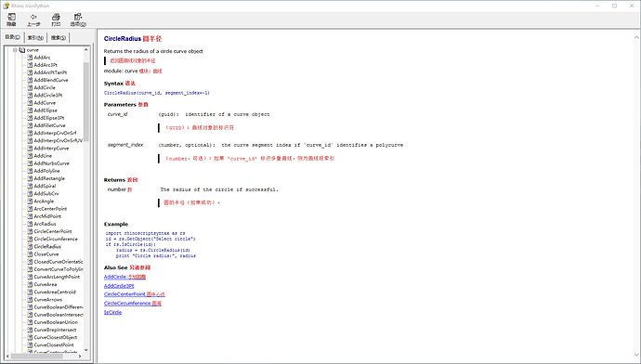Follow the IsCircle link
The image size is (641, 364).
point(112,312)
